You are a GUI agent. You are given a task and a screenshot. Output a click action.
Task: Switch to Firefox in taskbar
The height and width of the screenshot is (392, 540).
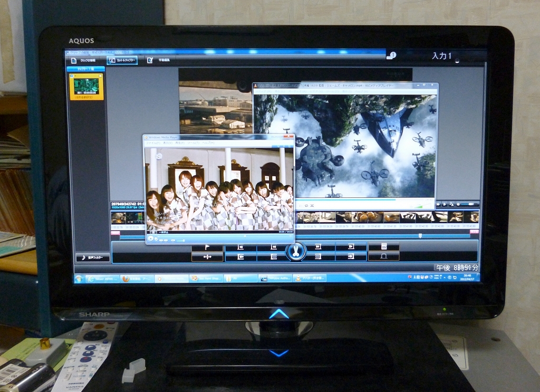point(137,279)
